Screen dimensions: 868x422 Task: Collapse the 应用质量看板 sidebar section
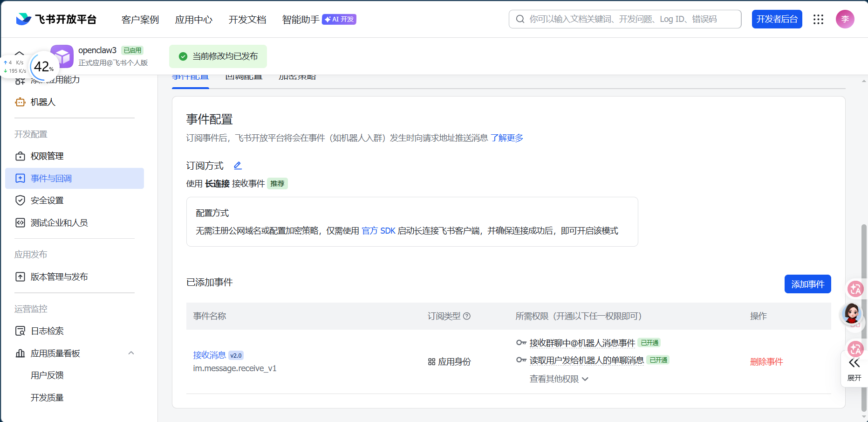[131, 353]
